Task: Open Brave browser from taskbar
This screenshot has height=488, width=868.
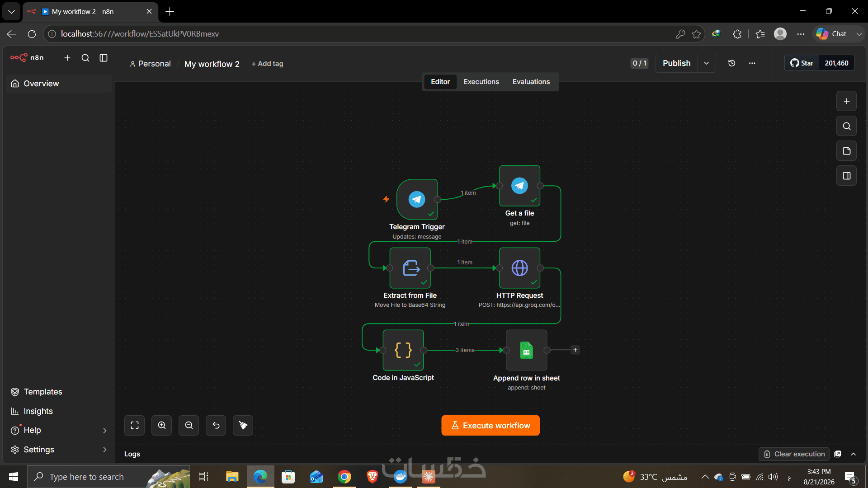Action: click(373, 477)
